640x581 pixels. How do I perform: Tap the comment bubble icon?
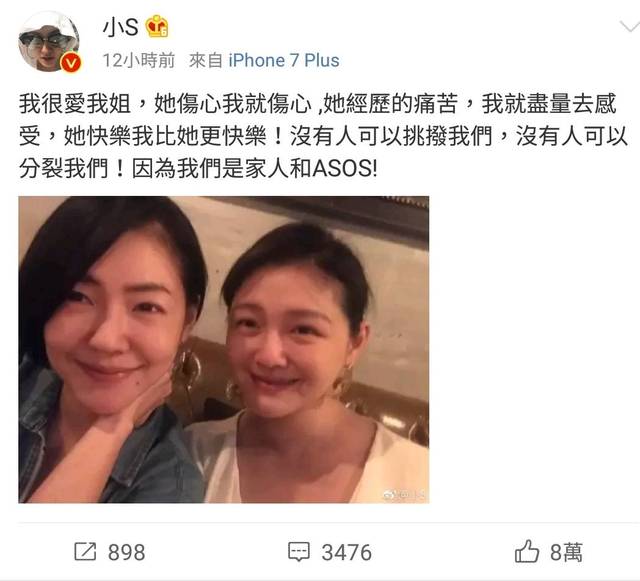click(x=299, y=552)
